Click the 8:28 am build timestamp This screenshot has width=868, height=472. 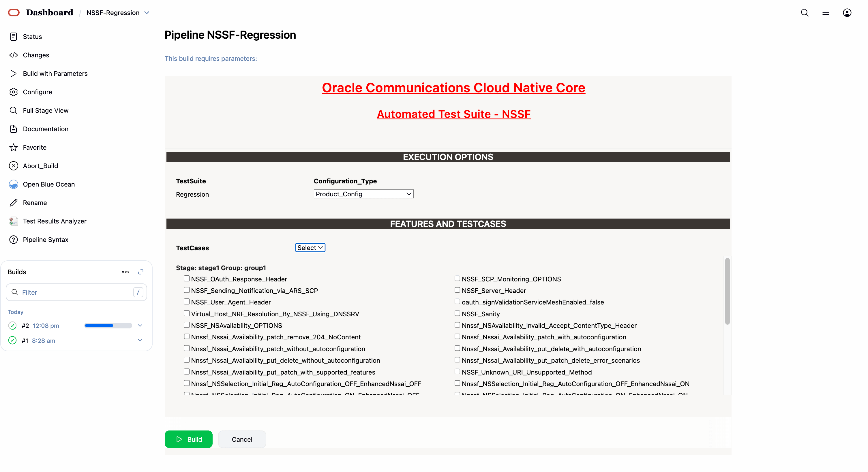[x=44, y=341]
